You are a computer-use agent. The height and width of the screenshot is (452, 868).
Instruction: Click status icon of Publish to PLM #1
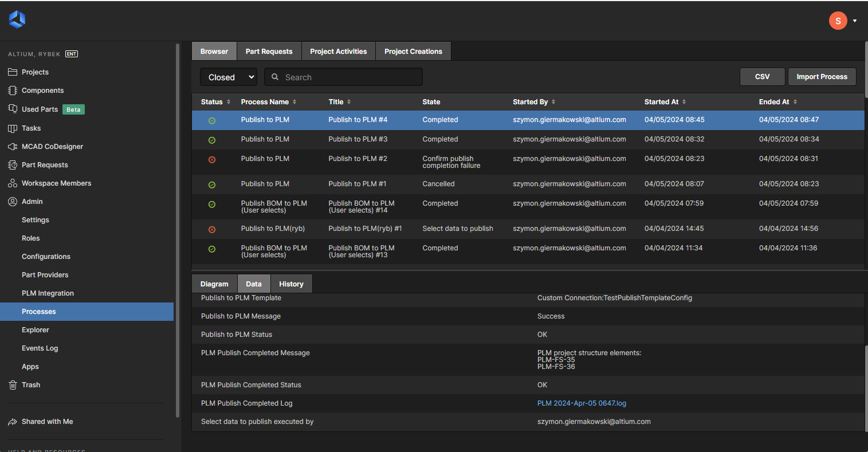click(x=212, y=184)
